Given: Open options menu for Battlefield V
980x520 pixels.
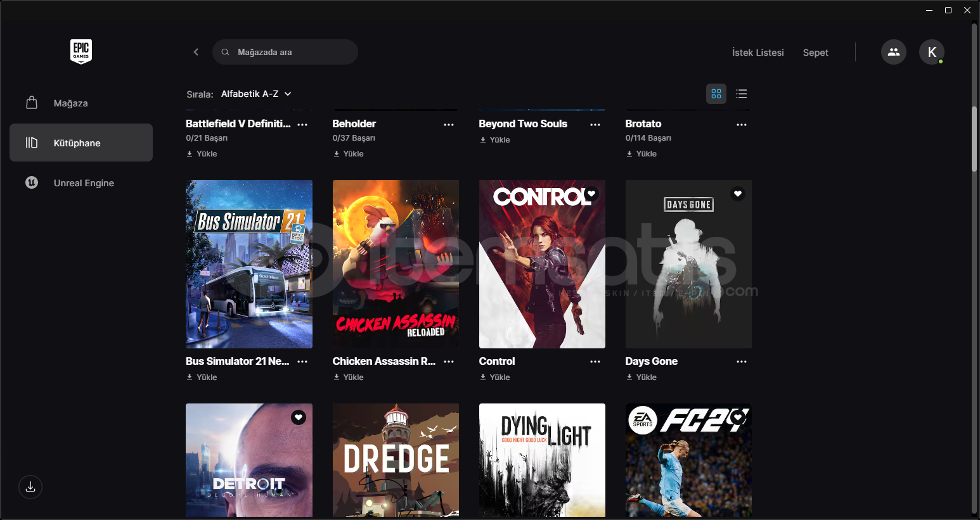Looking at the screenshot, I should tap(302, 125).
